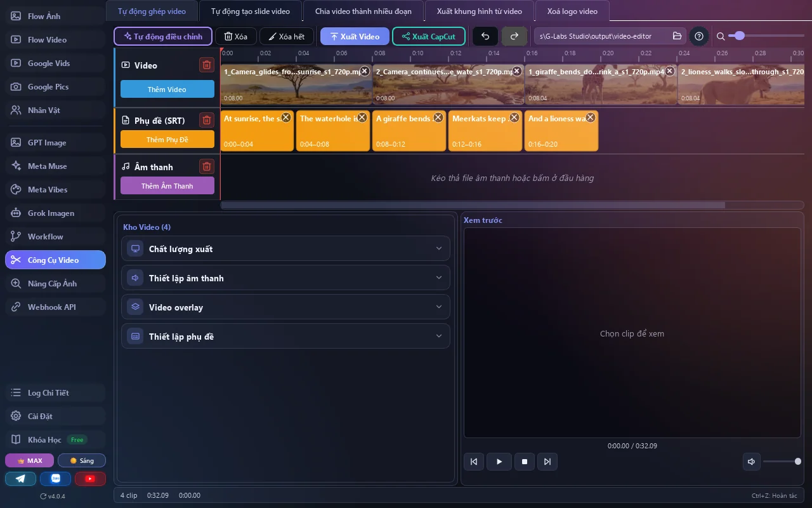Open Nâng Cấp Ảnh in the sidebar
The height and width of the screenshot is (508, 812).
click(55, 283)
